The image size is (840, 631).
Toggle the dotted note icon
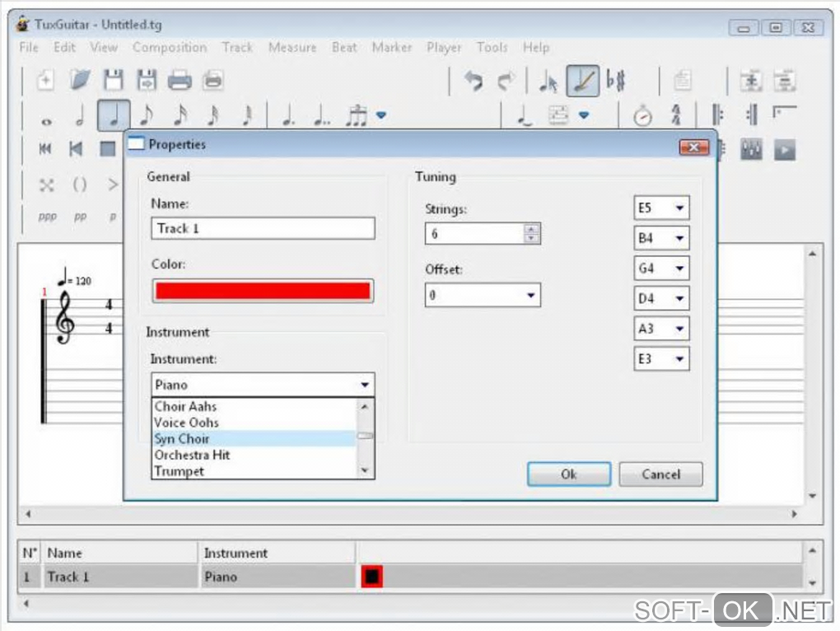click(288, 115)
